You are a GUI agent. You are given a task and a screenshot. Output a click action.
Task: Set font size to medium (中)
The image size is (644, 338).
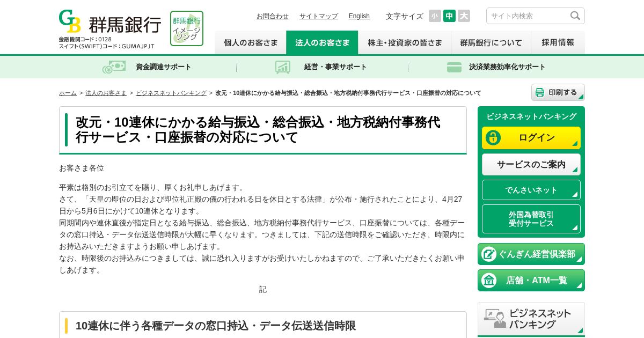(449, 16)
